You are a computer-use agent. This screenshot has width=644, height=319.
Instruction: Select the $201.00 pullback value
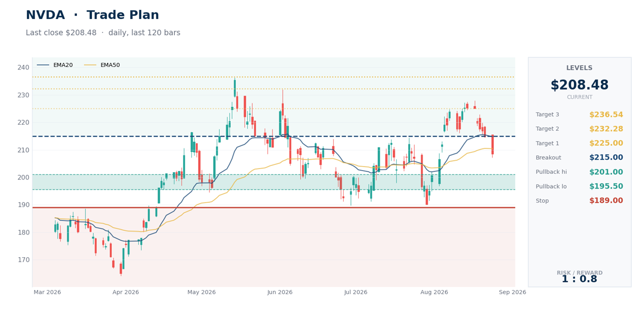click(606, 172)
